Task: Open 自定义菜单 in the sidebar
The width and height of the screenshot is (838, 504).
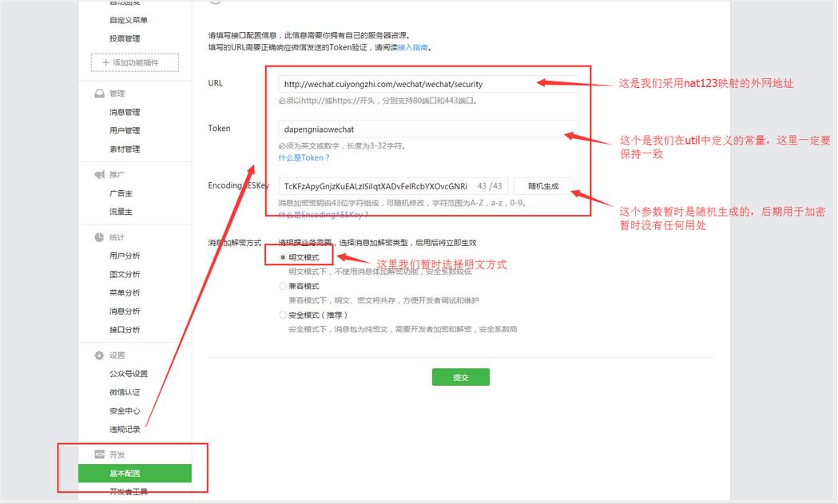Action: [x=129, y=20]
